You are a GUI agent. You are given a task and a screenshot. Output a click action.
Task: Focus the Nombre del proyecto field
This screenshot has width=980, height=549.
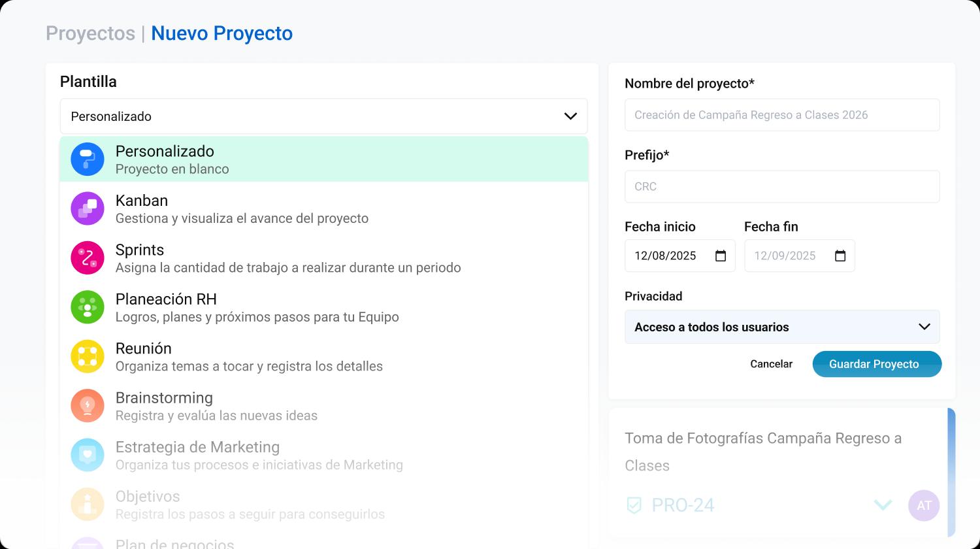click(x=782, y=115)
